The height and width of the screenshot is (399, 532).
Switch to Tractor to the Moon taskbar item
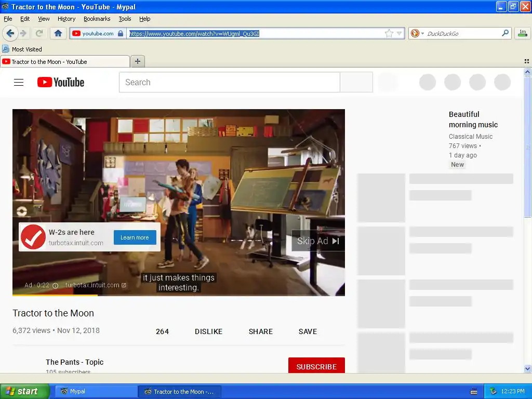(x=180, y=392)
